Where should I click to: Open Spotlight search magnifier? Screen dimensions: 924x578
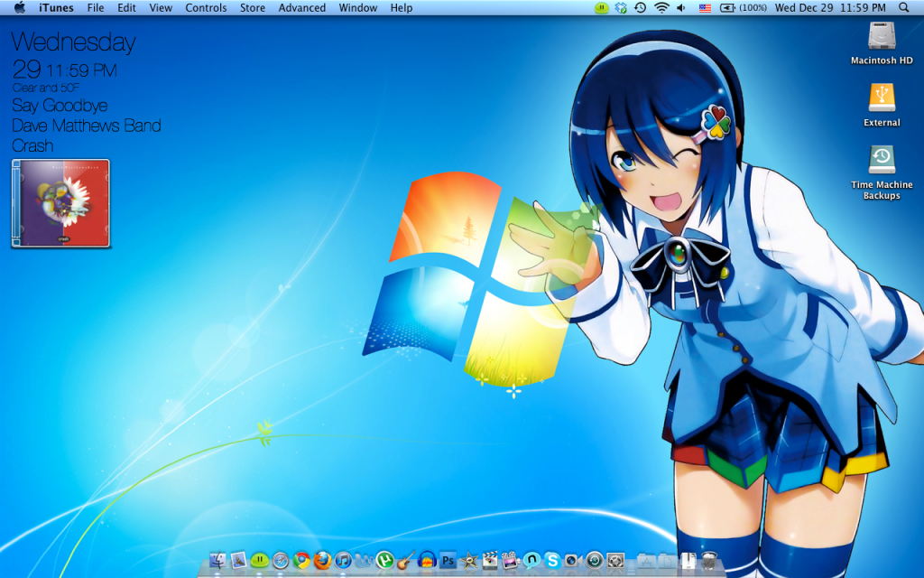coord(904,7)
